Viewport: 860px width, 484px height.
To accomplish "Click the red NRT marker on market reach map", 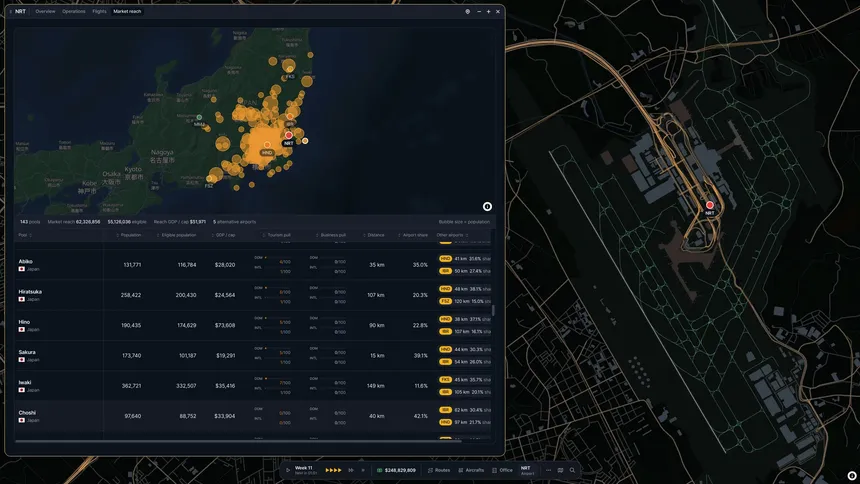I will (288, 135).
